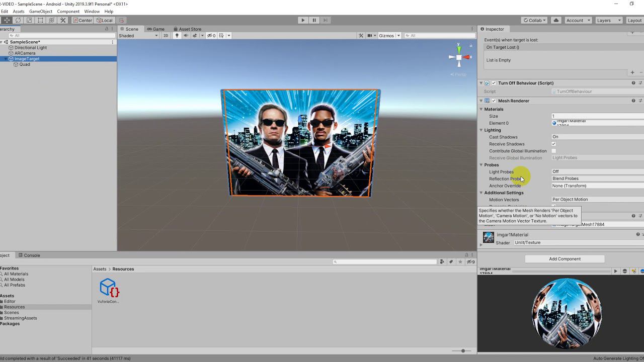Image resolution: width=644 pixels, height=362 pixels.
Task: Select Directional Light in Hierarchy
Action: pos(30,48)
